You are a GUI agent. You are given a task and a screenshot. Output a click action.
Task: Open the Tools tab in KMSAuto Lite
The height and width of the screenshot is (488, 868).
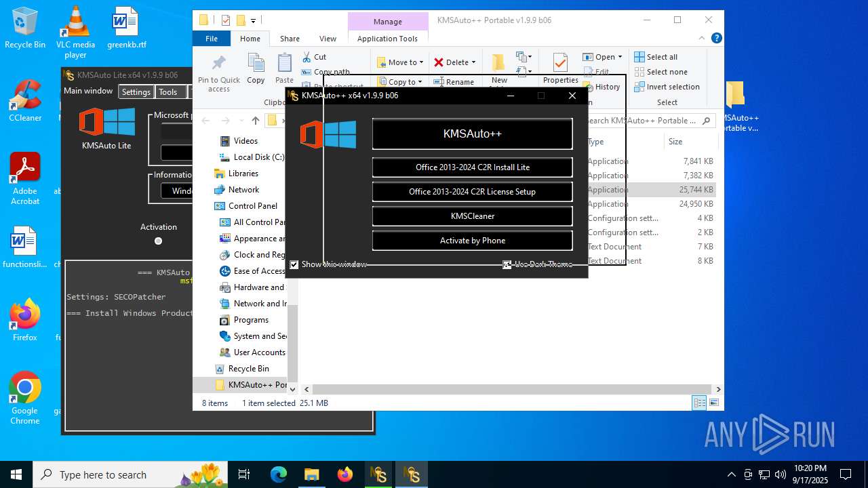tap(168, 92)
